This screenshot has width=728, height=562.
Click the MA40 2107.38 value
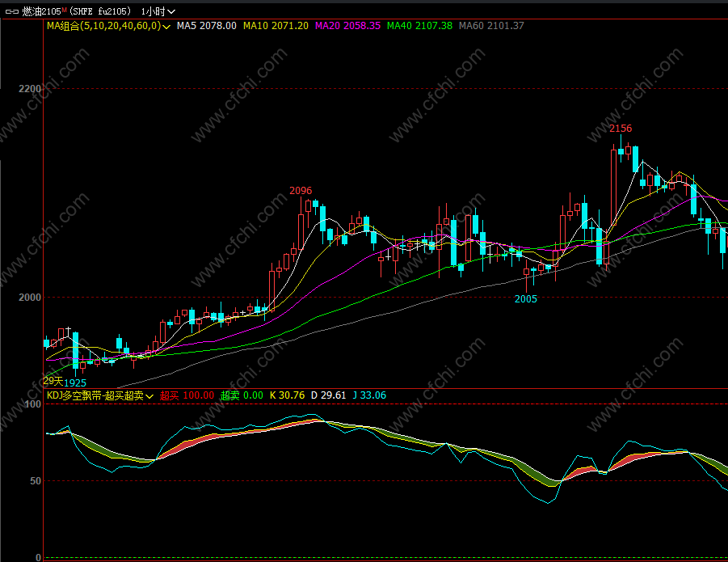(x=419, y=26)
